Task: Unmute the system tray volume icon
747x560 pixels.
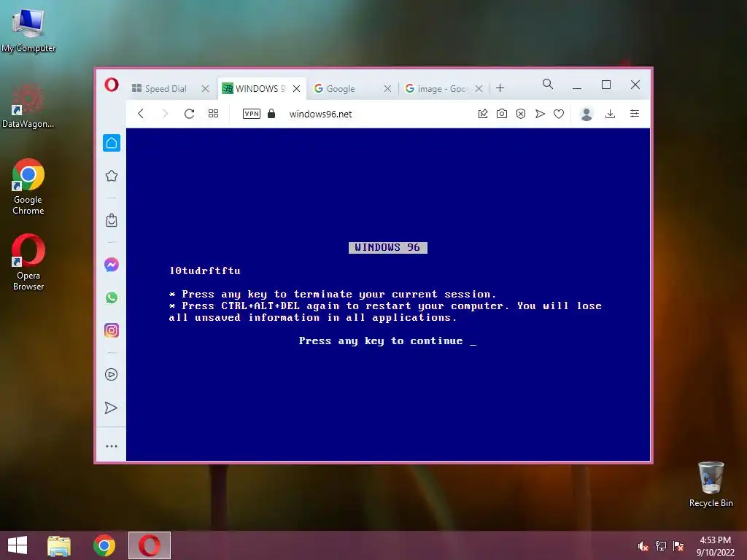Action: click(x=643, y=546)
